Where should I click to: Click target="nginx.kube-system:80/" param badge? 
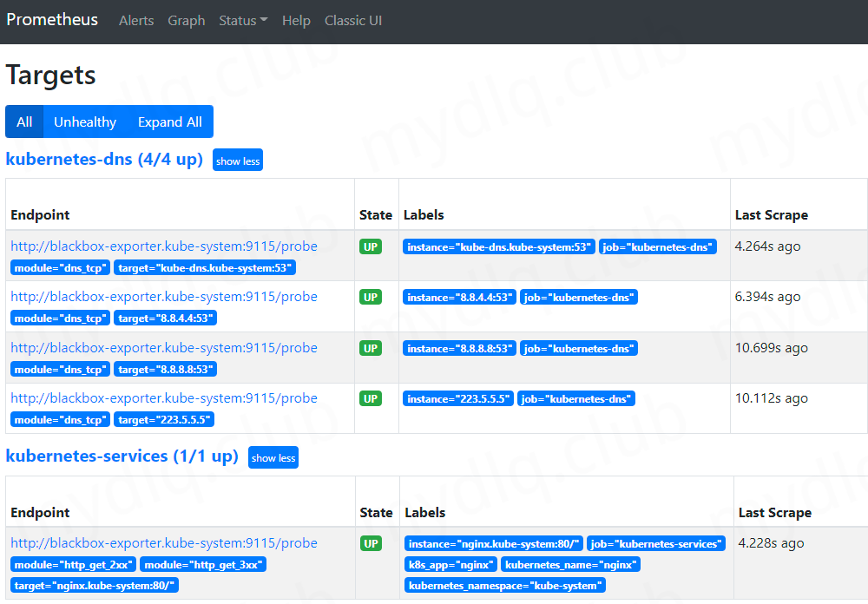95,585
